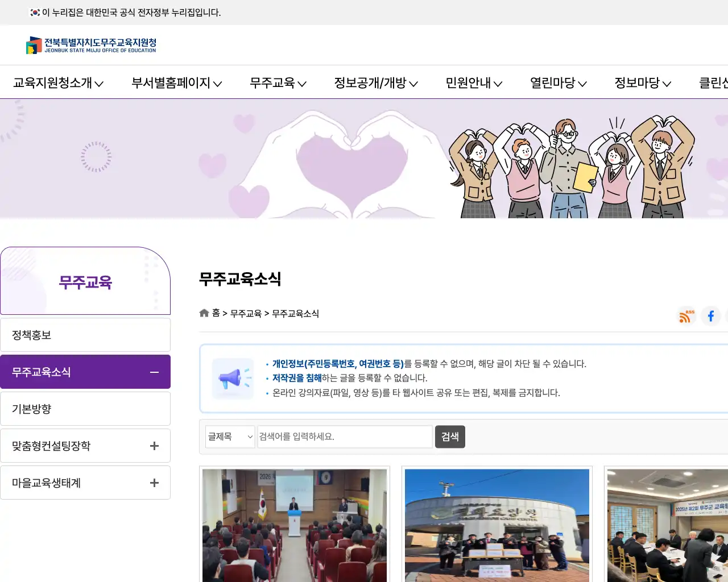The width and height of the screenshot is (728, 582).
Task: Expand the 마을교육생태계 sidebar section
Action: point(154,483)
